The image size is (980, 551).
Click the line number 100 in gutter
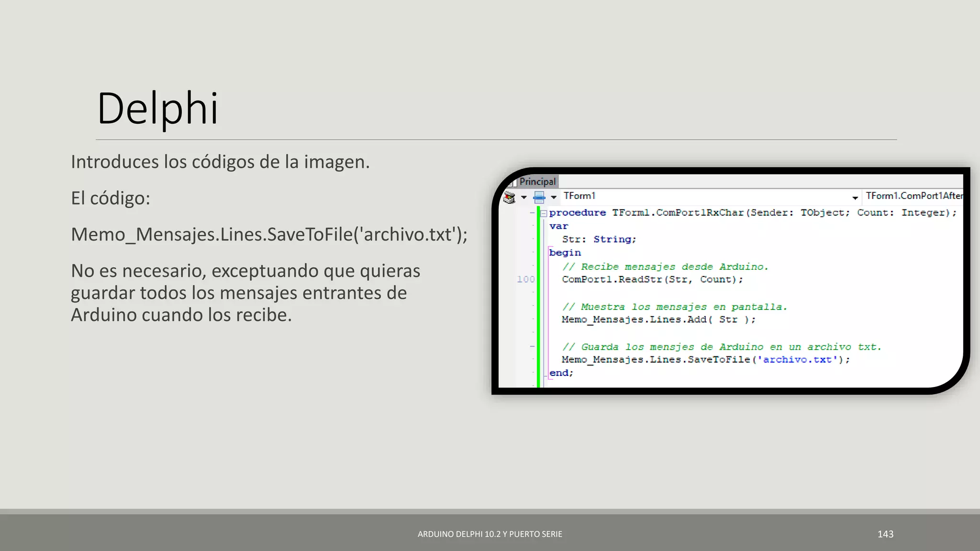[525, 279]
